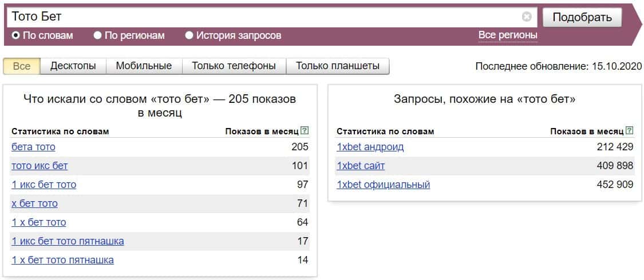Clear the search field with the X icon
This screenshot has width=644, height=280.
(527, 17)
